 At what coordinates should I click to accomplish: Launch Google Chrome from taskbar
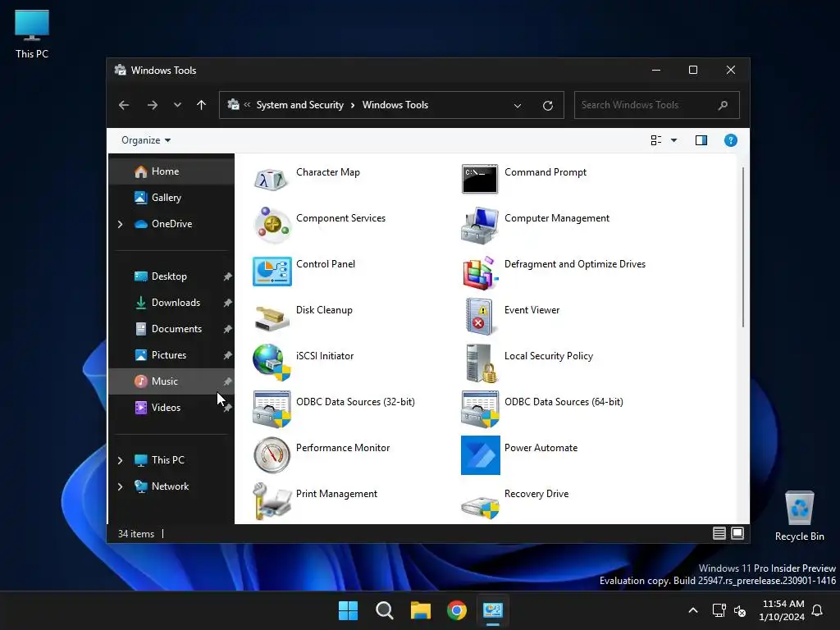point(456,610)
